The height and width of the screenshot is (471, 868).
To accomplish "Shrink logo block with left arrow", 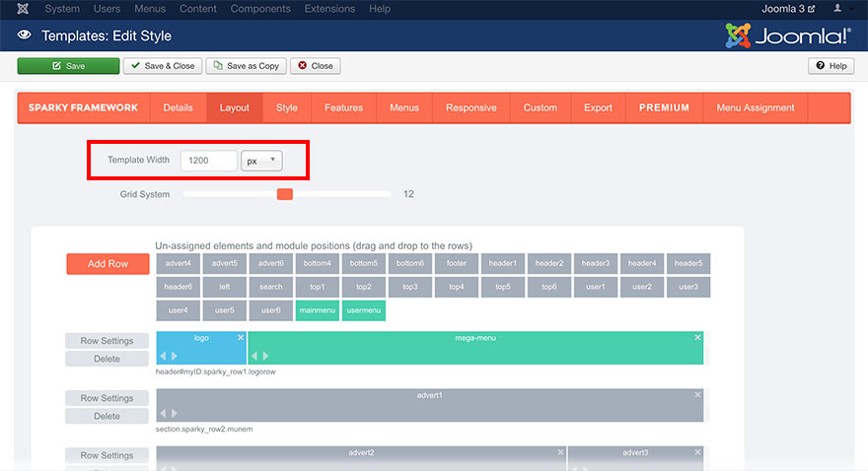I will pyautogui.click(x=163, y=356).
